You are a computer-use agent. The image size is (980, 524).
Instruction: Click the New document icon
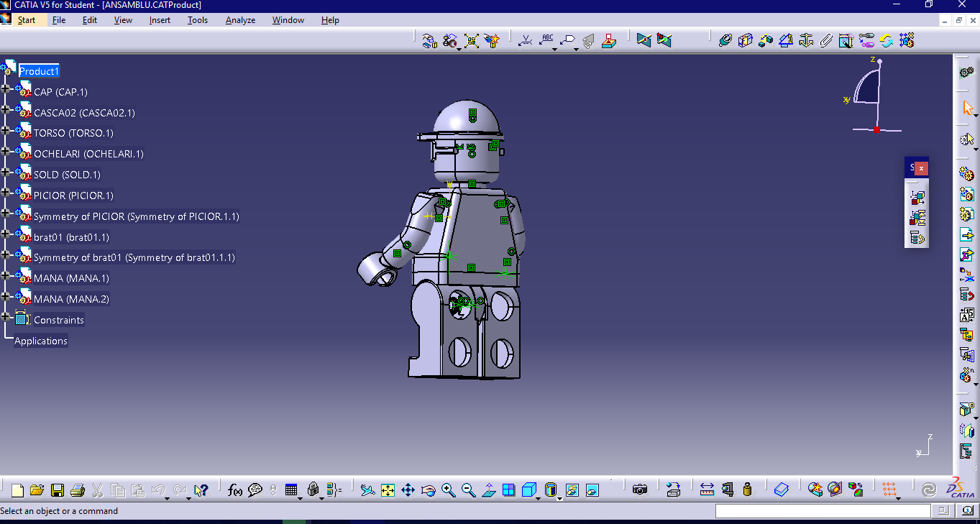point(17,490)
